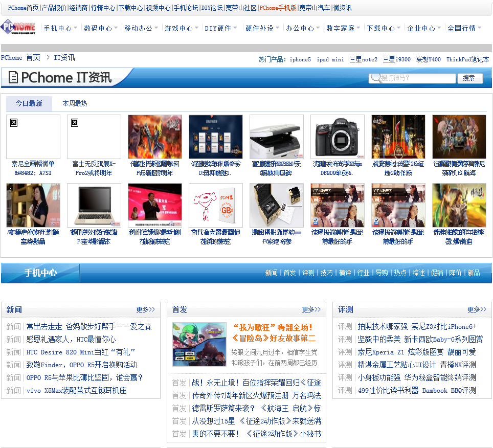This screenshot has height=448, width=493.
Task: Open the green-haired cartoon game thumbnail
Action: coord(199,344)
